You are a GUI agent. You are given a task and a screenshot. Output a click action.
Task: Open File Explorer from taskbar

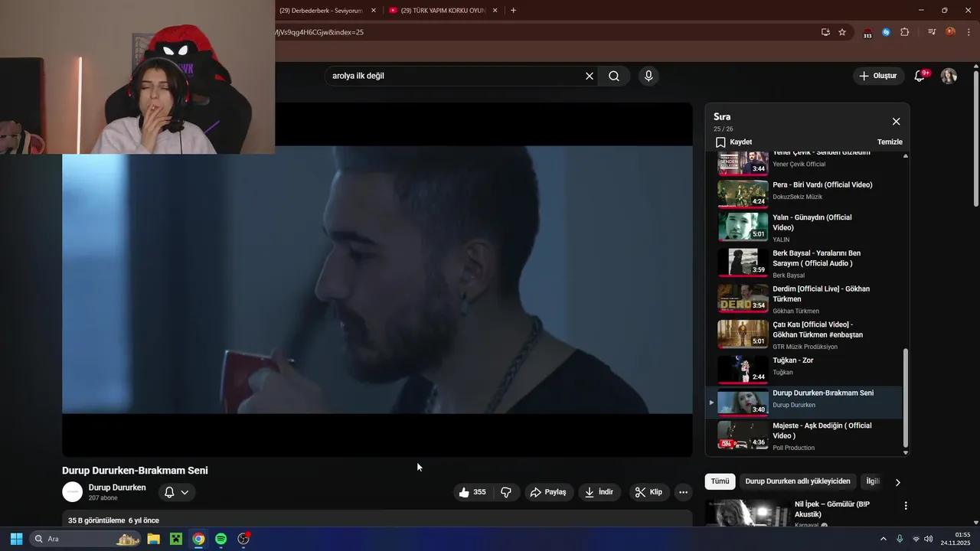point(153,539)
